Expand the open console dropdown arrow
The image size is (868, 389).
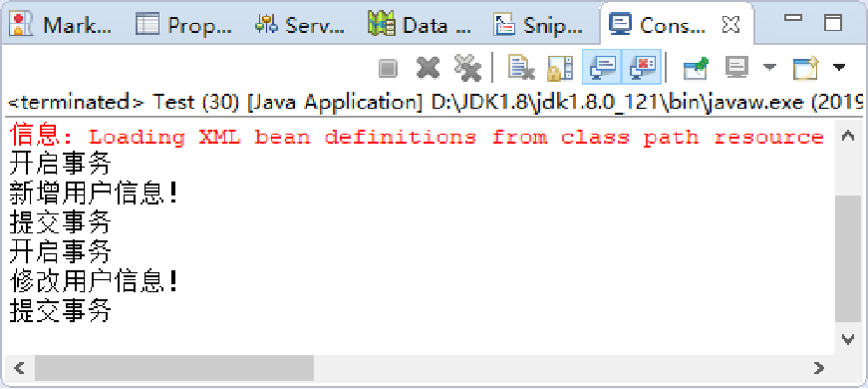tap(839, 68)
